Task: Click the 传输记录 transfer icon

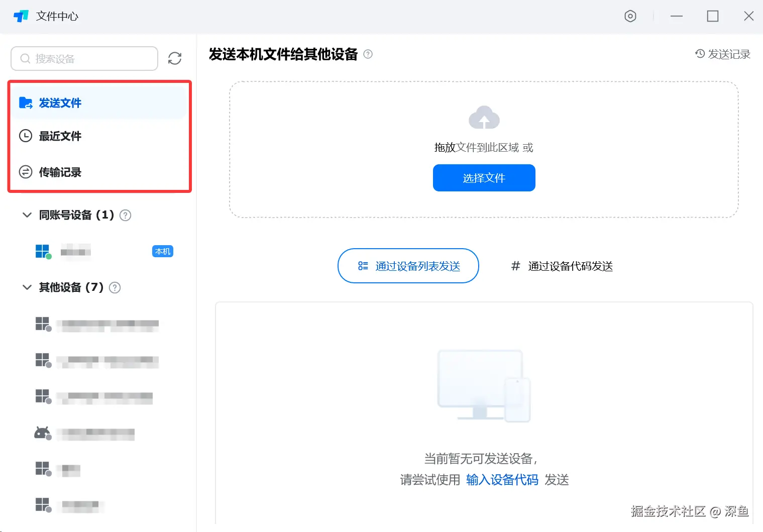Action: [26, 172]
